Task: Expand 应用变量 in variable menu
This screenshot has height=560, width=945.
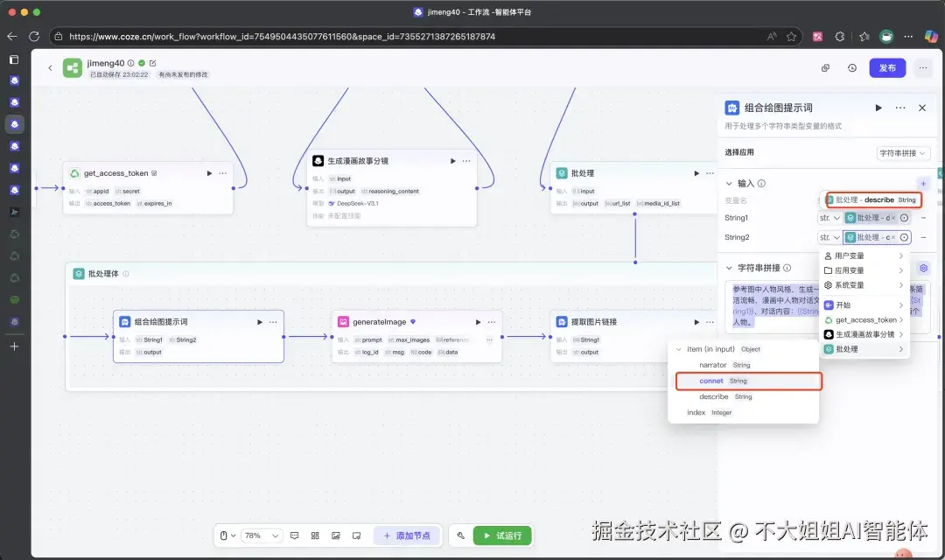Action: click(864, 270)
